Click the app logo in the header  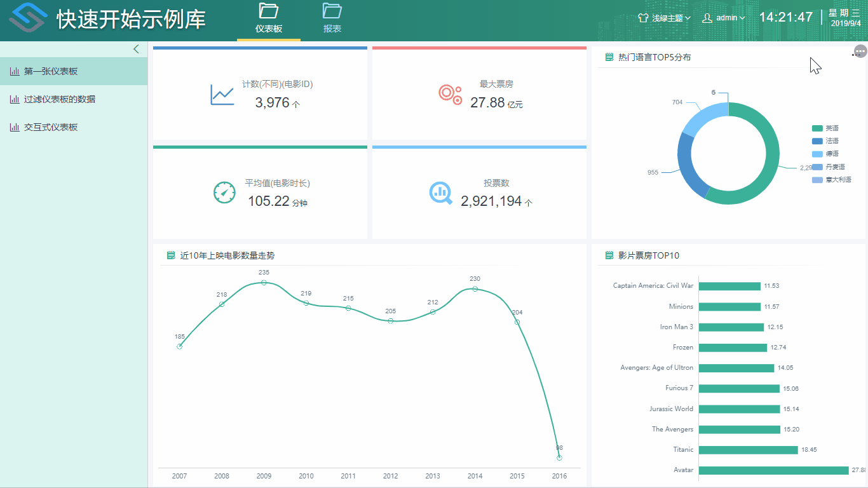[x=27, y=19]
